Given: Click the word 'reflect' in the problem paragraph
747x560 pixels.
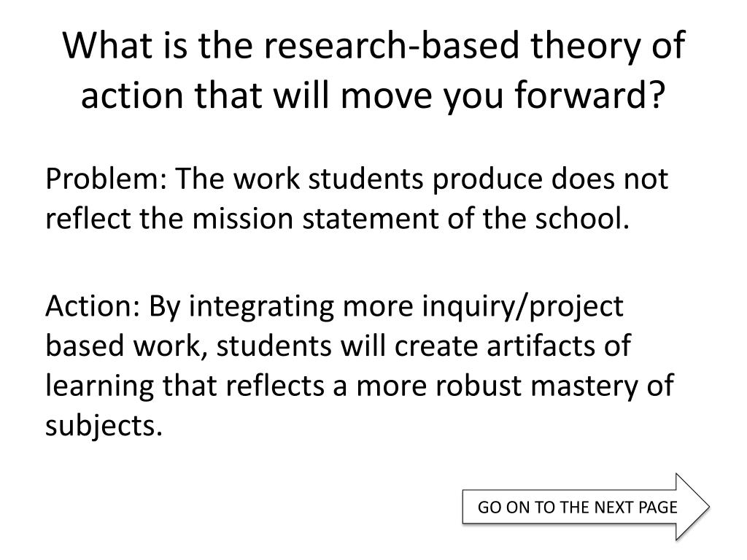Looking at the screenshot, I should (x=88, y=219).
